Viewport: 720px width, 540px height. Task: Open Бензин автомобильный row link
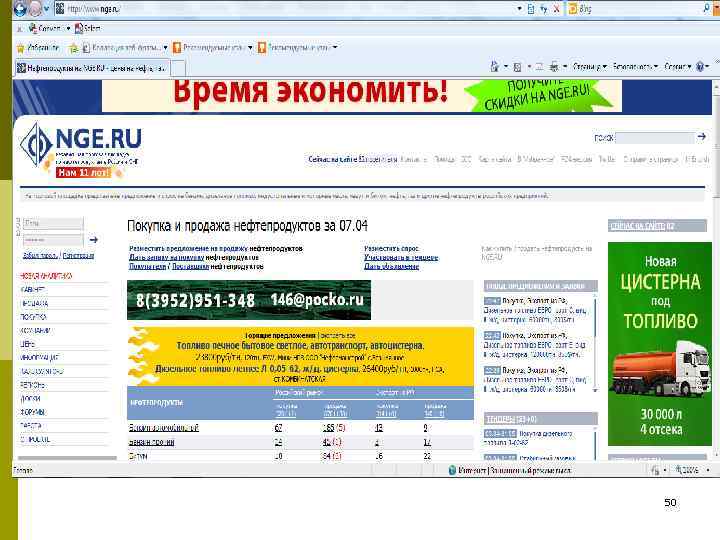[x=163, y=428]
